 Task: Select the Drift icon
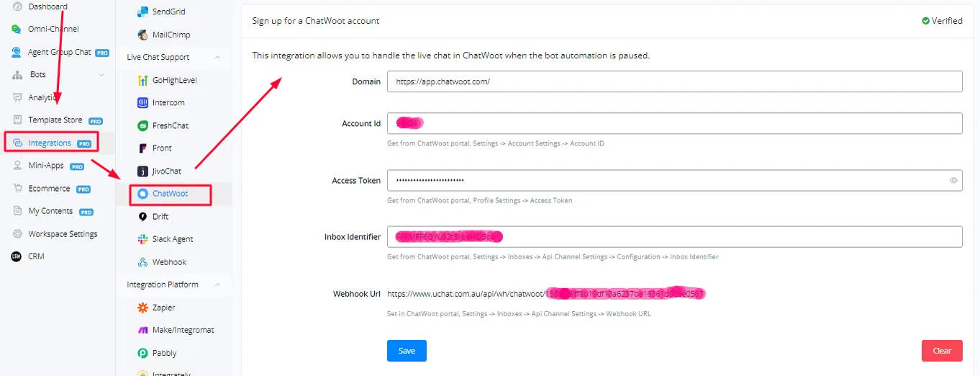(x=142, y=217)
